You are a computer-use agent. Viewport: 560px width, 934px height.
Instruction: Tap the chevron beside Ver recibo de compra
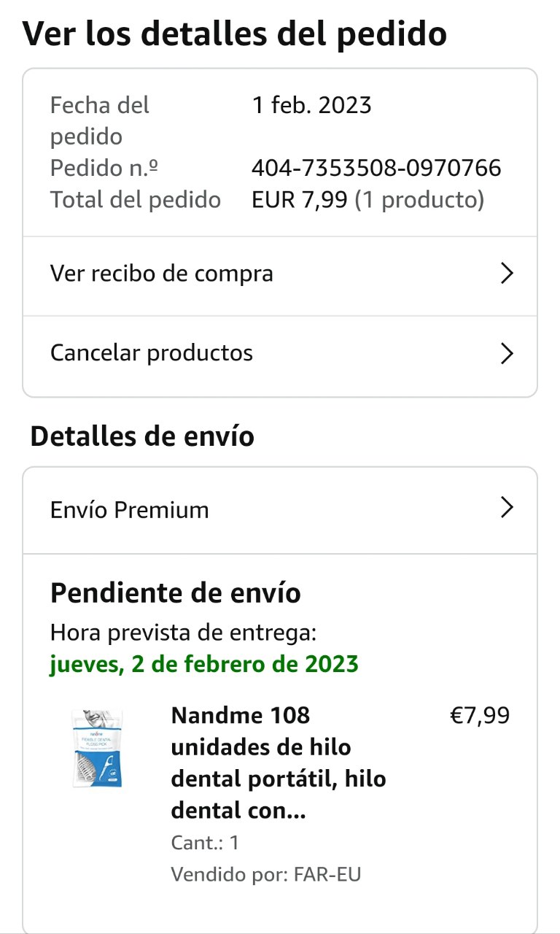[x=507, y=274]
